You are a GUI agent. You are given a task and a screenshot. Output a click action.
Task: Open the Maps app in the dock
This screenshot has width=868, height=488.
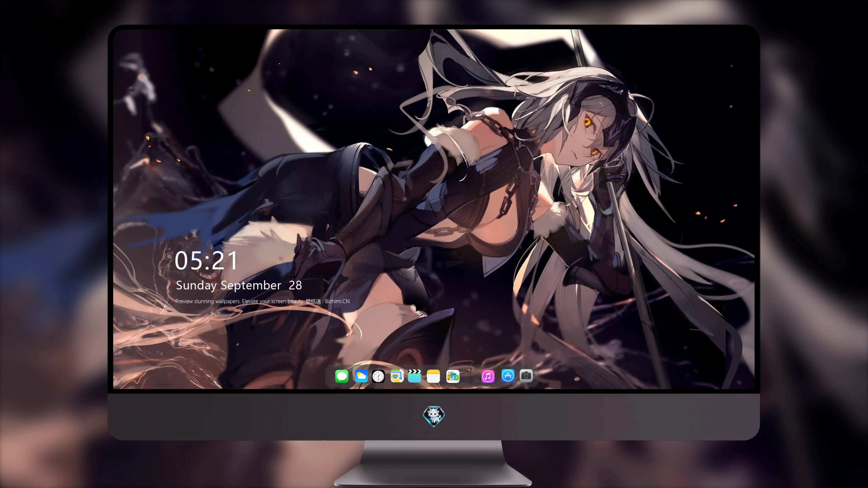397,376
